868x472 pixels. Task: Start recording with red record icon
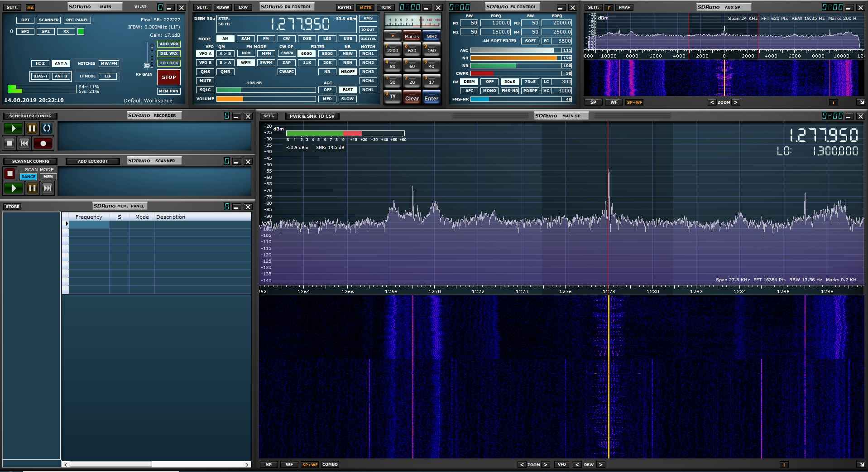pos(43,143)
